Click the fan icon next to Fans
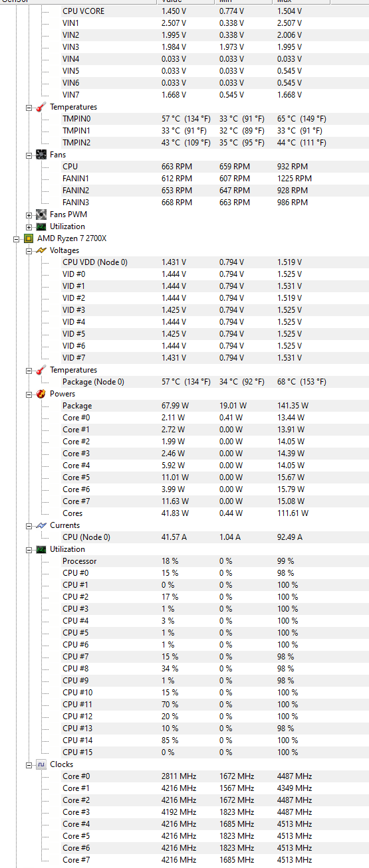This screenshot has height=868, width=369. click(x=41, y=155)
